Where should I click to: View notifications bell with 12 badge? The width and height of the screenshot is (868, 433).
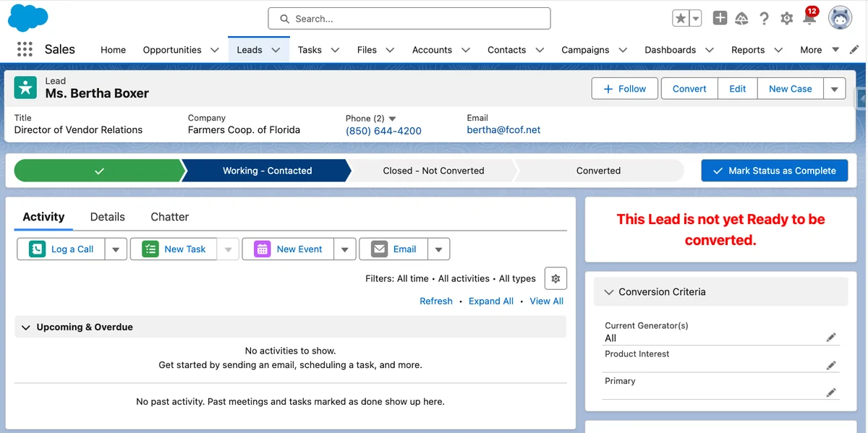[810, 17]
